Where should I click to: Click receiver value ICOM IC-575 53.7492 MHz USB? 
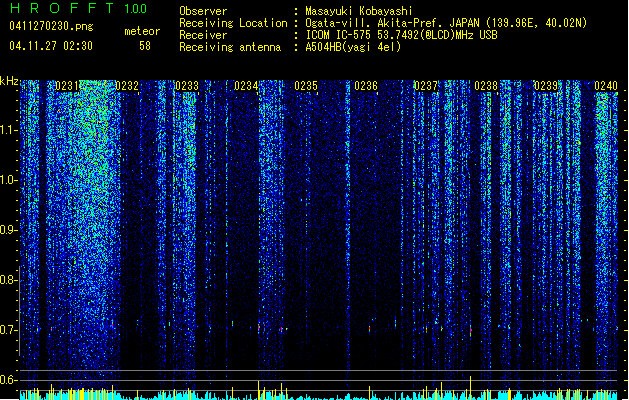pyautogui.click(x=402, y=35)
